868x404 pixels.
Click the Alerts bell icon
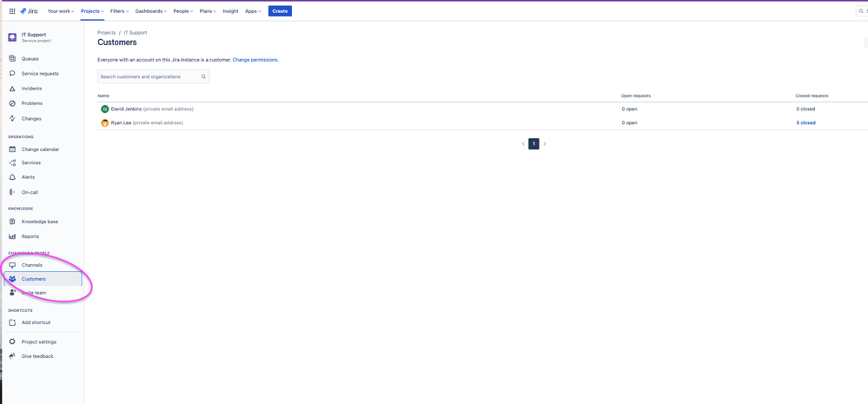(12, 177)
